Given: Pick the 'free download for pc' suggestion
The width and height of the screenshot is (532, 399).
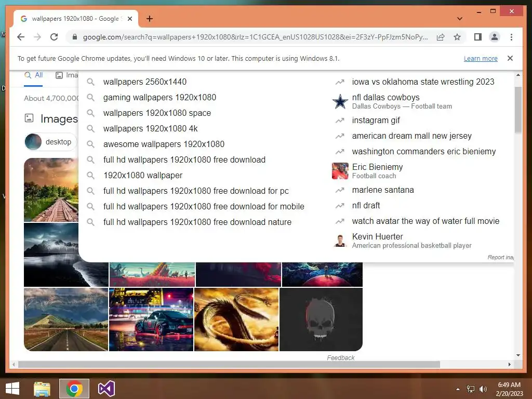Looking at the screenshot, I should [196, 191].
